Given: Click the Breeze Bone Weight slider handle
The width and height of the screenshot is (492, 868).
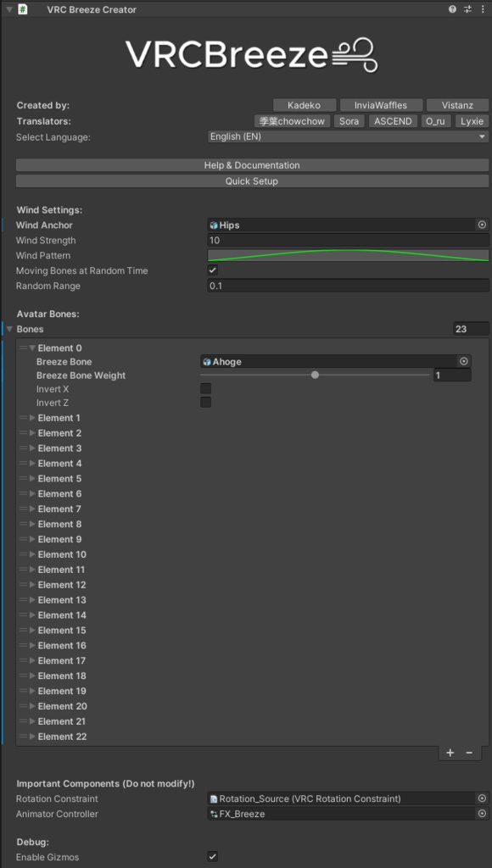Looking at the screenshot, I should (x=316, y=375).
